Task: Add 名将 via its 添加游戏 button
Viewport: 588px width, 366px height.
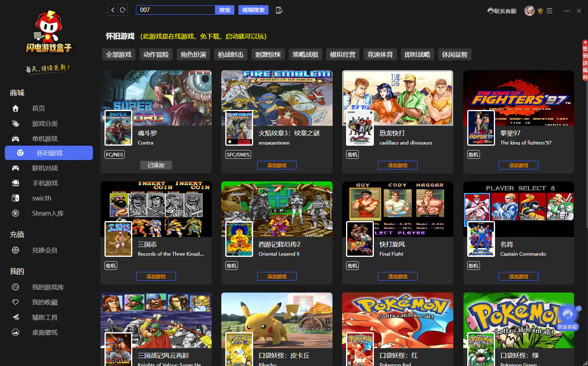Action: point(518,277)
